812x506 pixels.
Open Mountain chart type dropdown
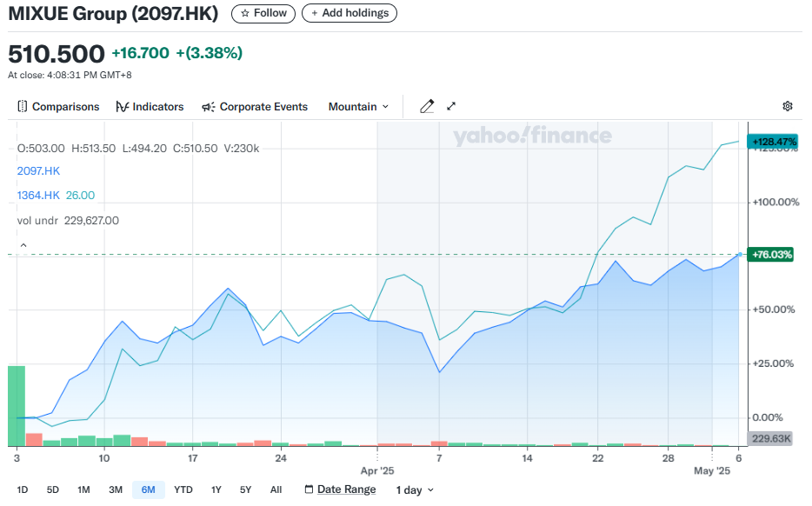tap(358, 107)
